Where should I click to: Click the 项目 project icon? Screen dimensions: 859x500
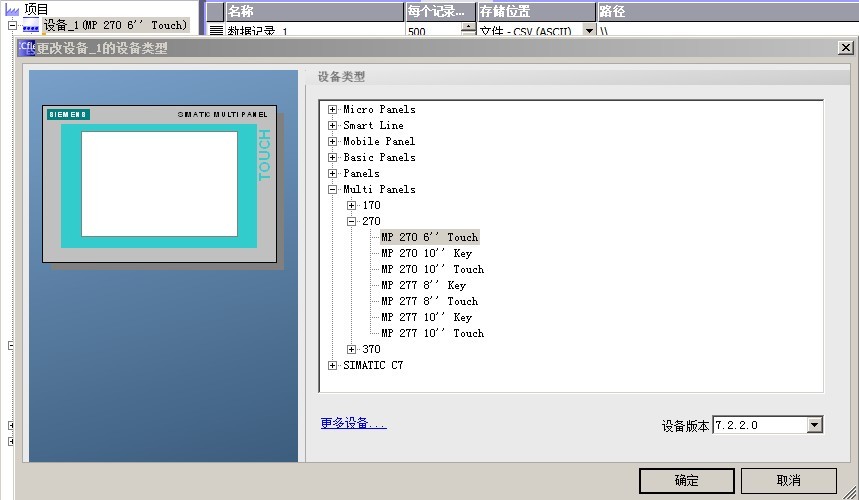(12, 9)
